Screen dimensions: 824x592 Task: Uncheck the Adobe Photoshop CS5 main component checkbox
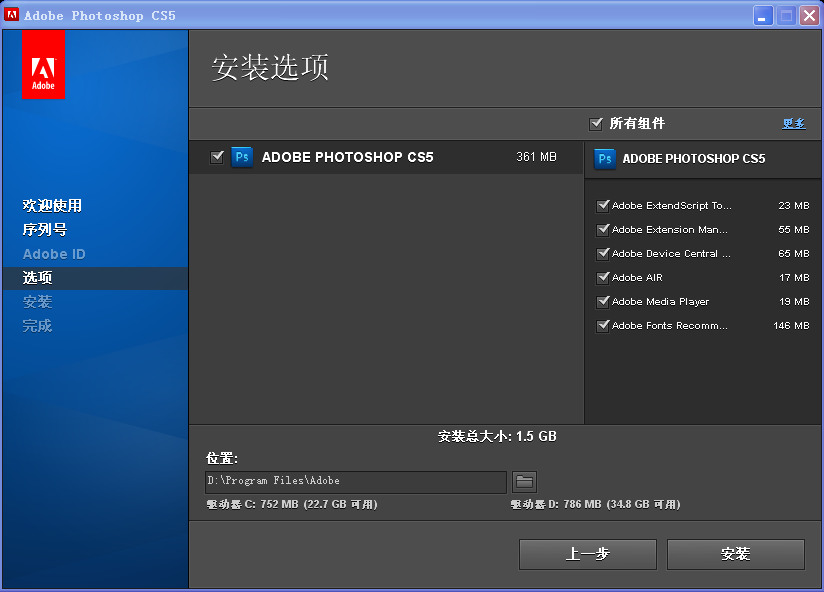217,157
